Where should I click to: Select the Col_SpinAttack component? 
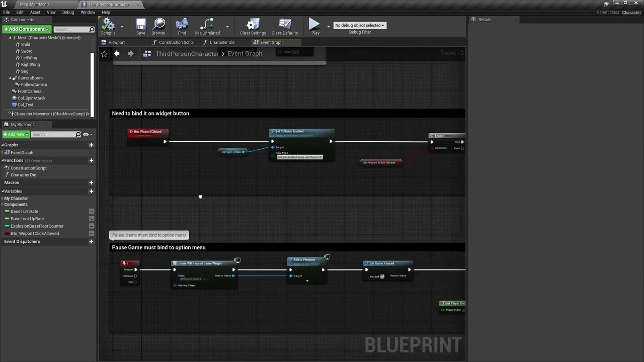click(x=31, y=98)
